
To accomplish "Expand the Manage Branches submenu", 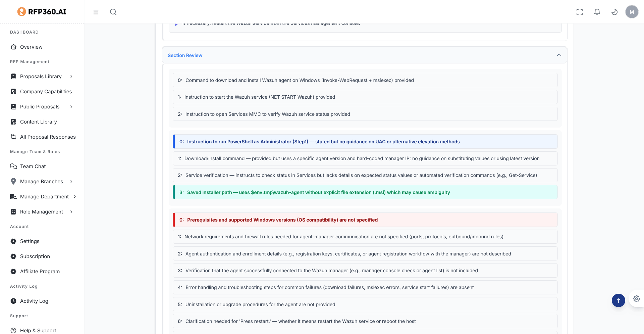I will click(71, 182).
